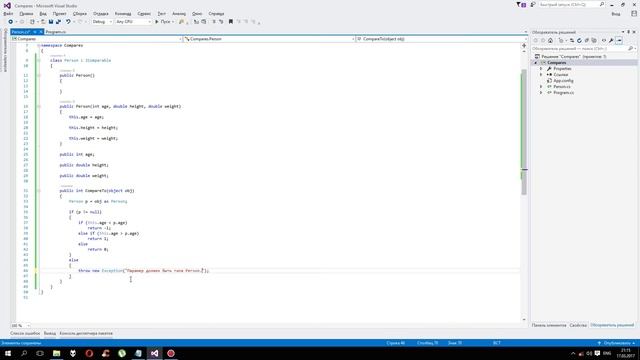
Task: Click the Refresh icon in Solution Explorer
Action: (579, 40)
